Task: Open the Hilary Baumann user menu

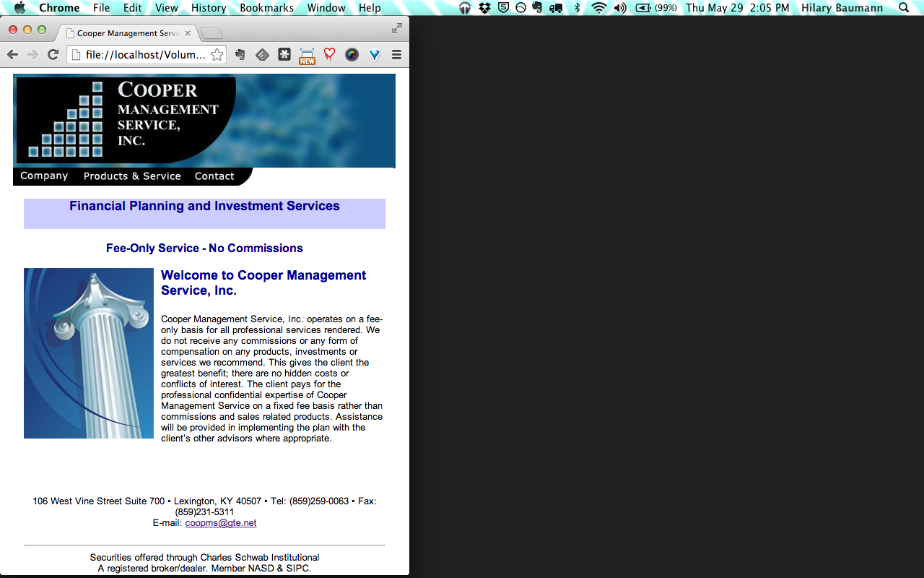Action: (842, 8)
